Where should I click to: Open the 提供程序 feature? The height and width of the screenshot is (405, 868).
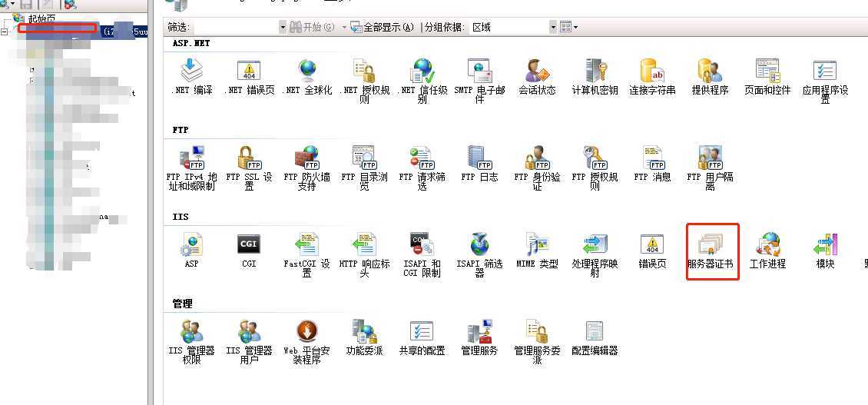[x=711, y=77]
